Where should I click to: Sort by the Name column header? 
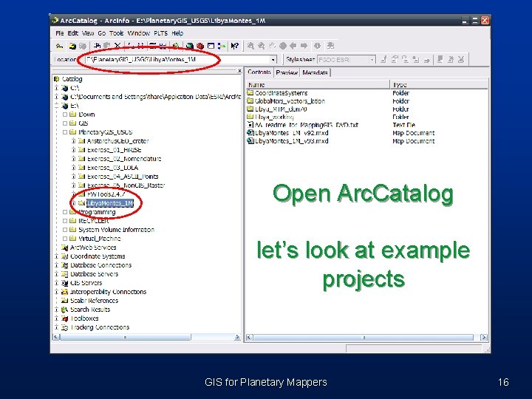pos(318,84)
